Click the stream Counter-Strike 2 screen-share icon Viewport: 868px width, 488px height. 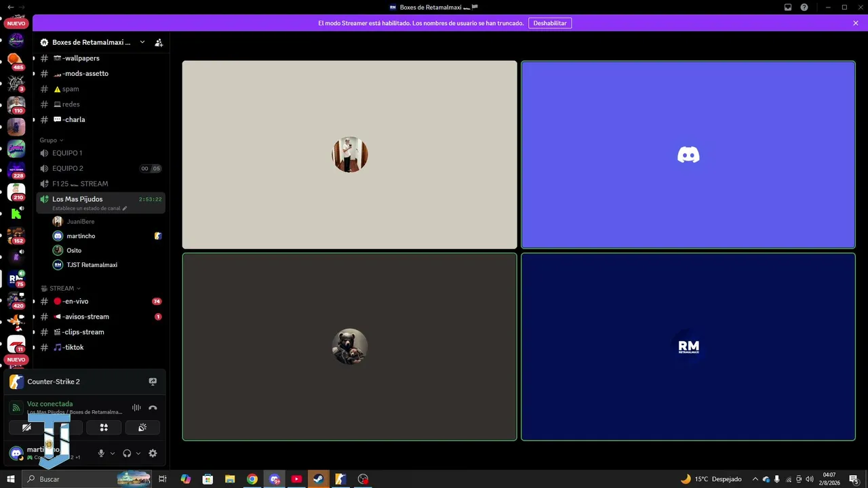tap(153, 382)
